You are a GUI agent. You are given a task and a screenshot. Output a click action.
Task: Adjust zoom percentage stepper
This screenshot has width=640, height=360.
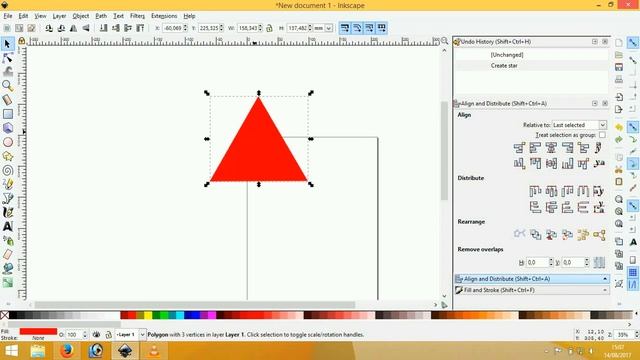(x=636, y=335)
